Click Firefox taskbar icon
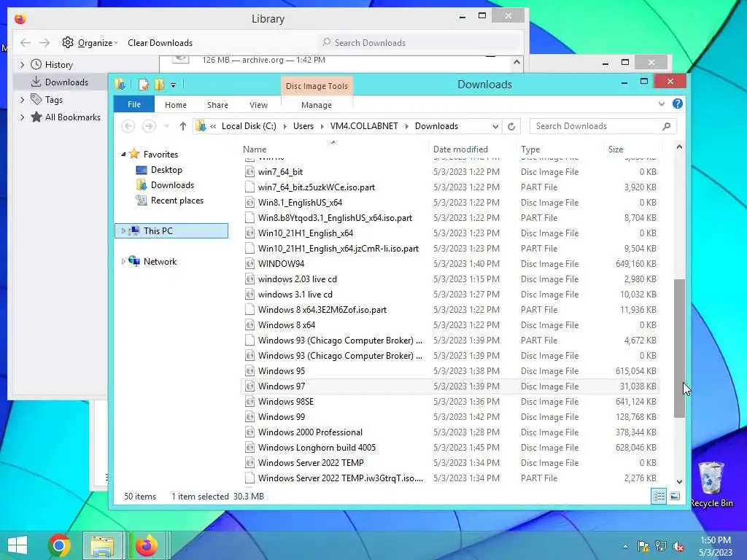The width and height of the screenshot is (747, 560). (146, 545)
